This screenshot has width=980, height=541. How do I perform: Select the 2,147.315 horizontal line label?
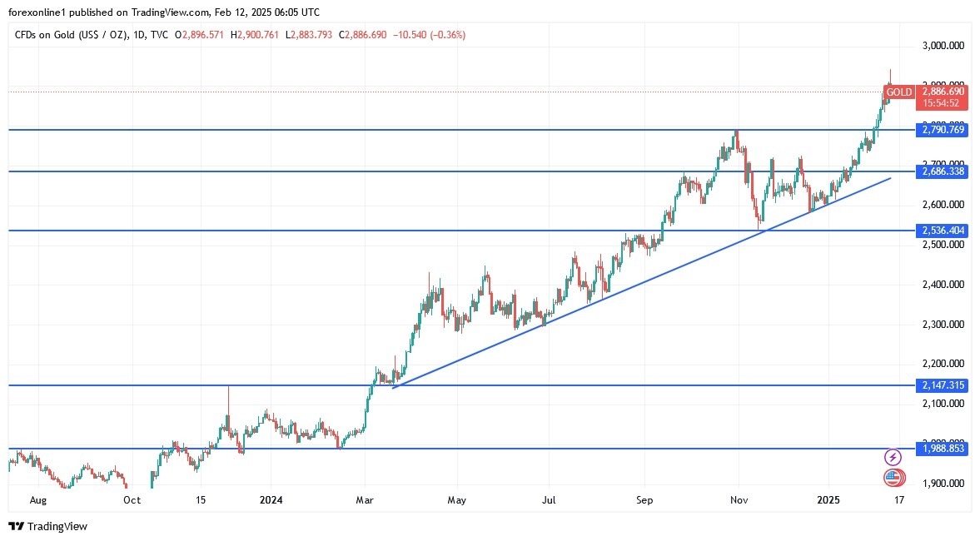tap(942, 385)
